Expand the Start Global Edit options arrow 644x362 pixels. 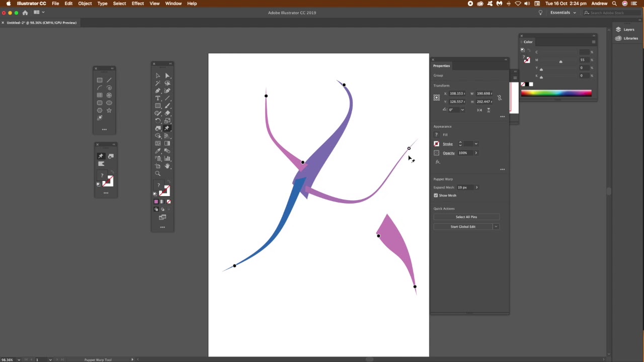pyautogui.click(x=496, y=227)
